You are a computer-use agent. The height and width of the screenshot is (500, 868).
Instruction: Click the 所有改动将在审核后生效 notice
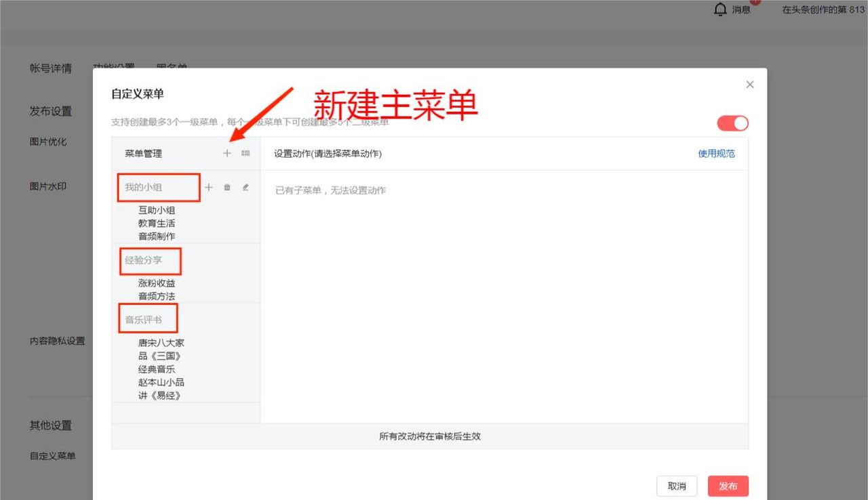(x=430, y=436)
